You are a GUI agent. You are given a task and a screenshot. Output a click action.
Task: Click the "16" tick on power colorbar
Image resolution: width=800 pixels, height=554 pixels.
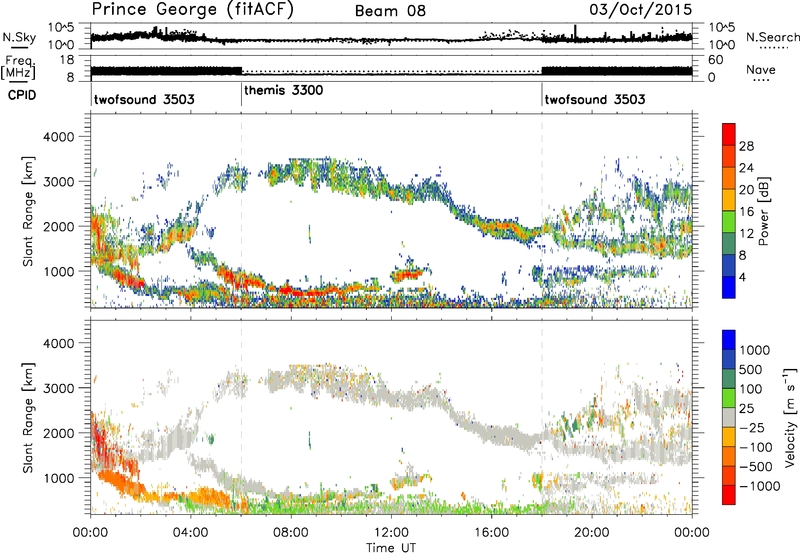tap(746, 212)
